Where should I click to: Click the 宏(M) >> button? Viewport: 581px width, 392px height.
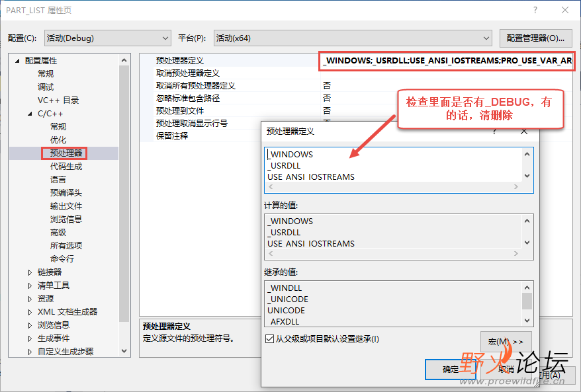[506, 341]
